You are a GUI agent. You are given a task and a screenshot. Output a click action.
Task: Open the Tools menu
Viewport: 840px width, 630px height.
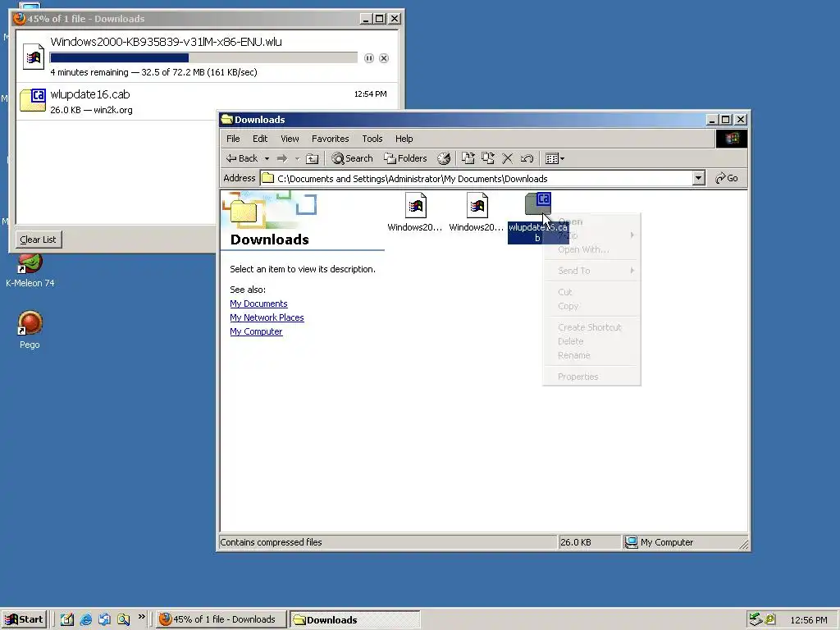pos(372,139)
